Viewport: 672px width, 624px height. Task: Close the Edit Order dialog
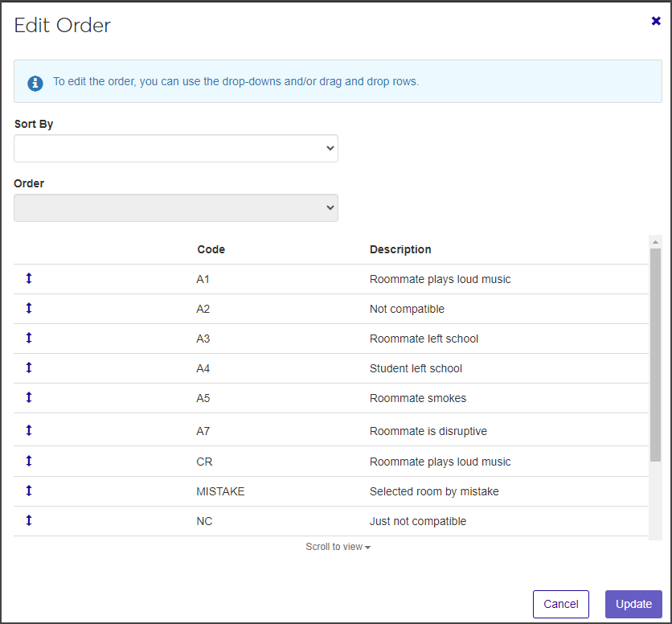[x=656, y=21]
